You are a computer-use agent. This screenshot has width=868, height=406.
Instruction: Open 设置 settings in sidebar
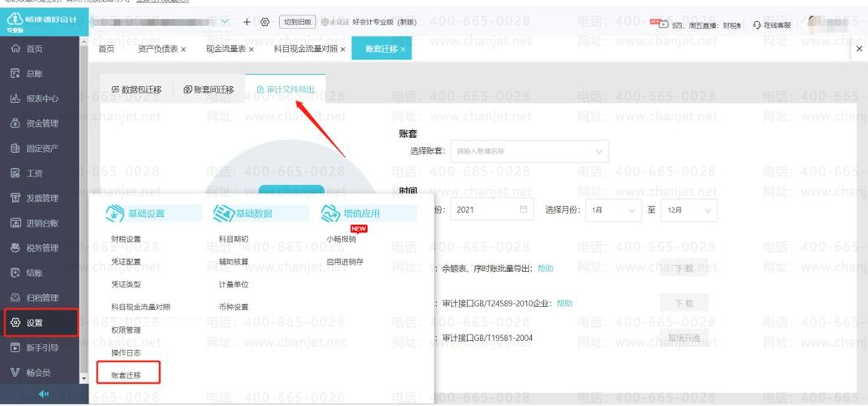(41, 323)
